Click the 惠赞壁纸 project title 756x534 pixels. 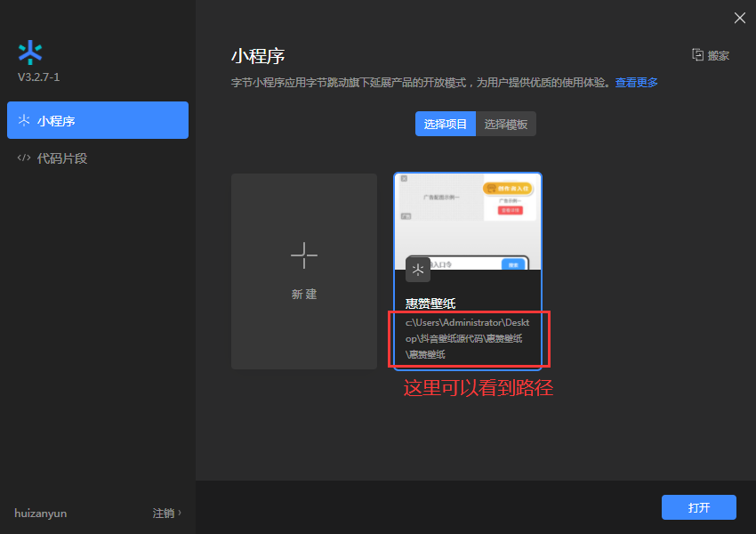[430, 303]
